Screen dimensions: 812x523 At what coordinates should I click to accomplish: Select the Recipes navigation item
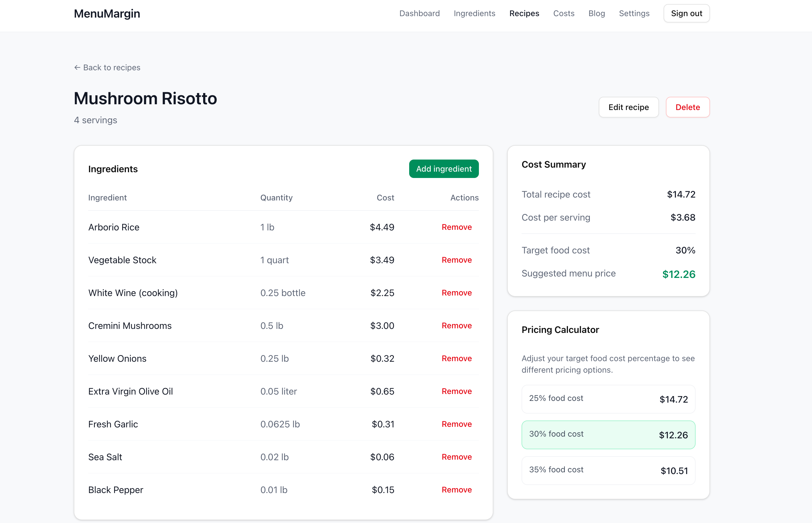coord(524,13)
